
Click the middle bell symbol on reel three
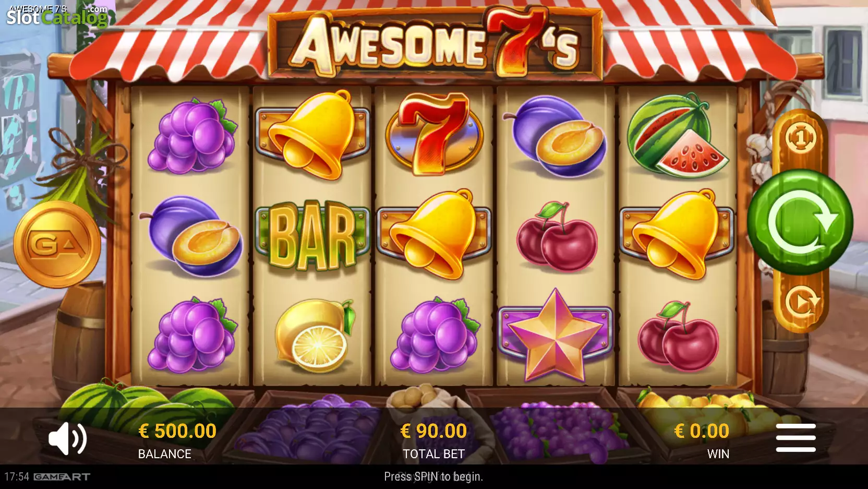point(434,234)
